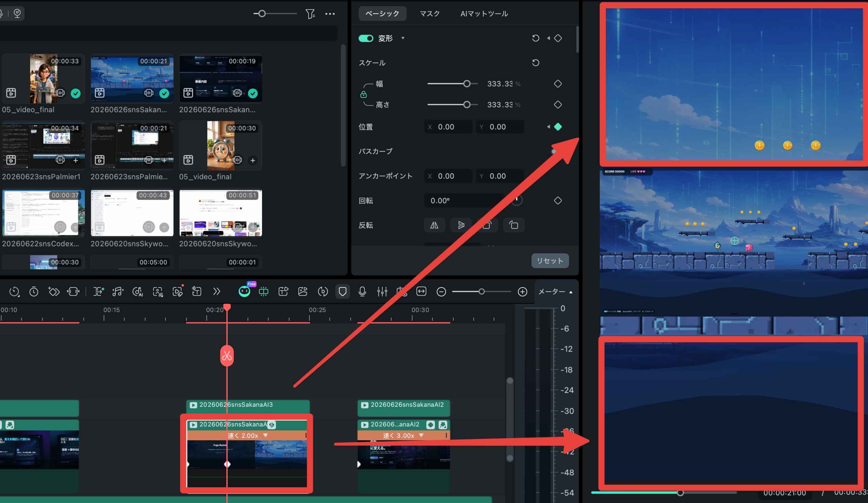This screenshot has height=503, width=868.
Task: Open the media panel three-dot menu
Action: 330,14
